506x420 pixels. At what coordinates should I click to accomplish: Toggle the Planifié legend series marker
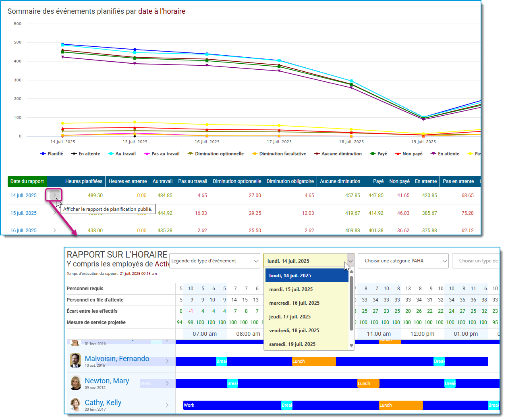[x=43, y=154]
